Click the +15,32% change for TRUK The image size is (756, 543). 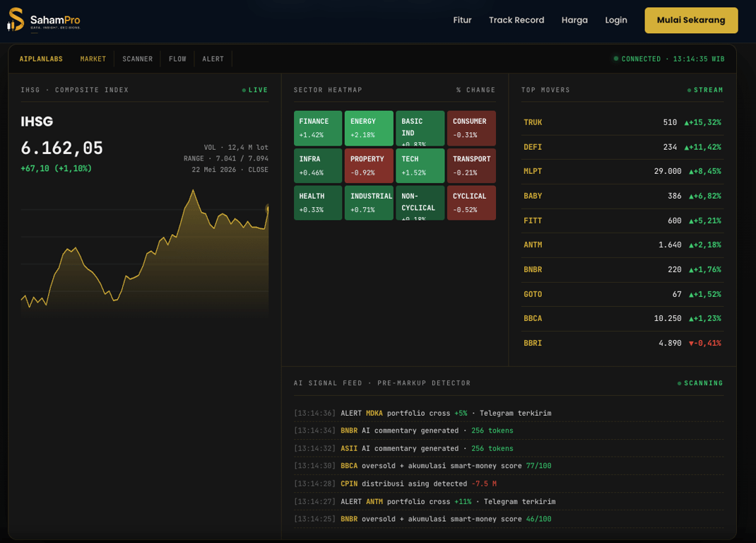coord(703,122)
